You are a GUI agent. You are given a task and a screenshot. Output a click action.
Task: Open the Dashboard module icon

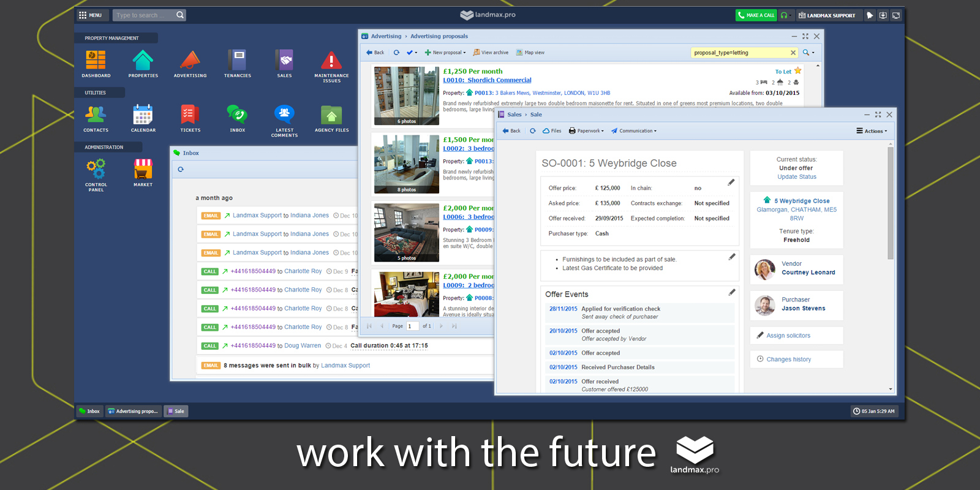click(x=96, y=61)
